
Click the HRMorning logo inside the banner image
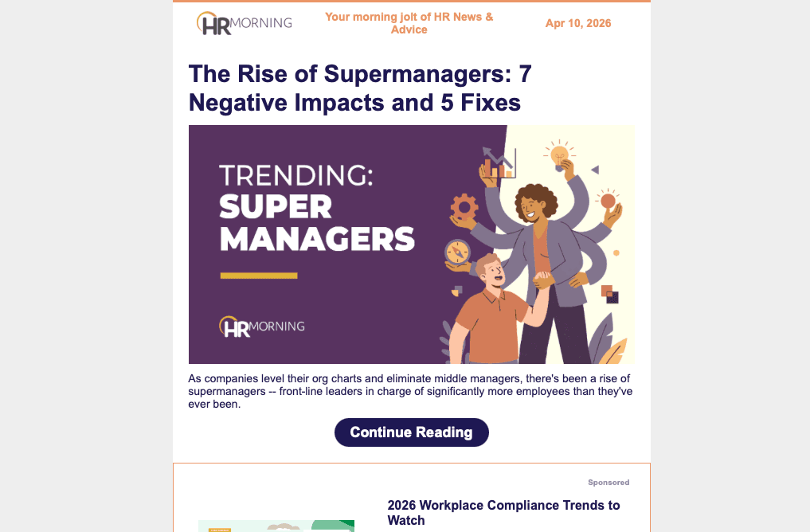[x=260, y=326]
